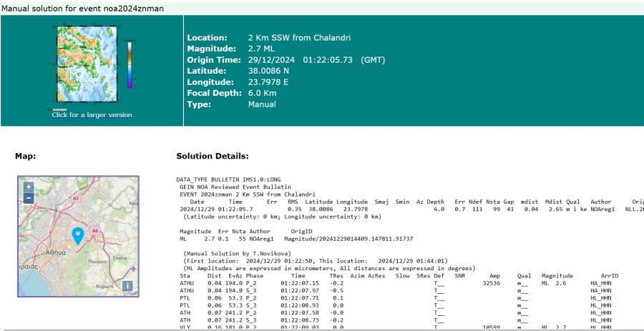Image resolution: width=644 pixels, height=331 pixels.
Task: Zoom out on the epicenter map
Action: [29, 198]
